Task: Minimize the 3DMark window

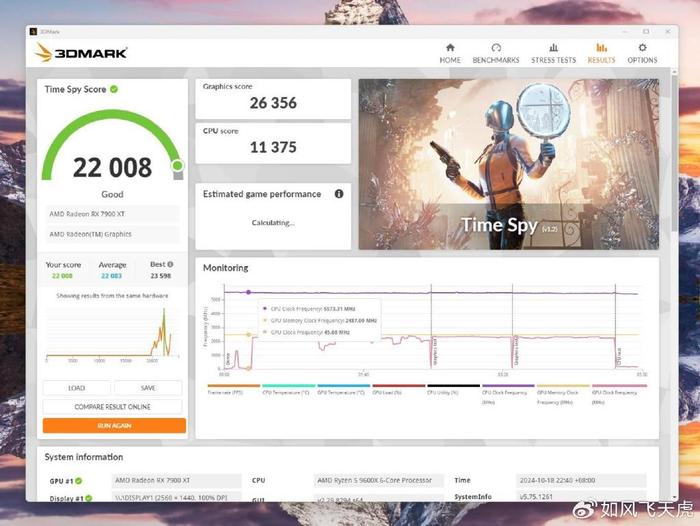Action: coord(625,31)
